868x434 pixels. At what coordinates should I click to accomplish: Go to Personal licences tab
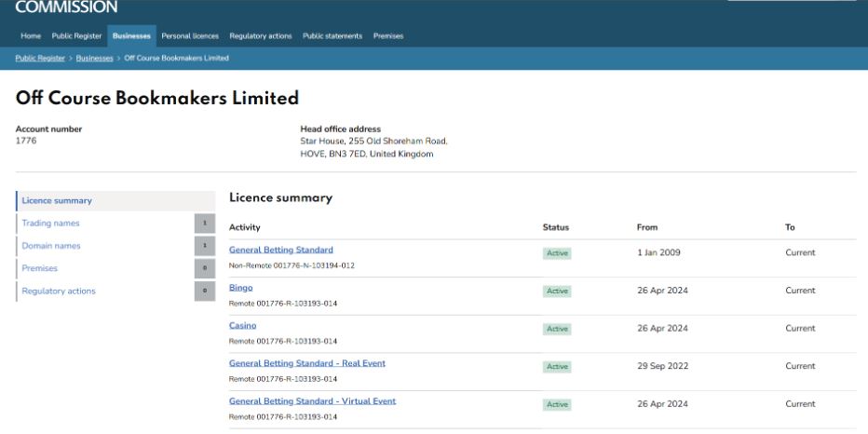coord(190,36)
